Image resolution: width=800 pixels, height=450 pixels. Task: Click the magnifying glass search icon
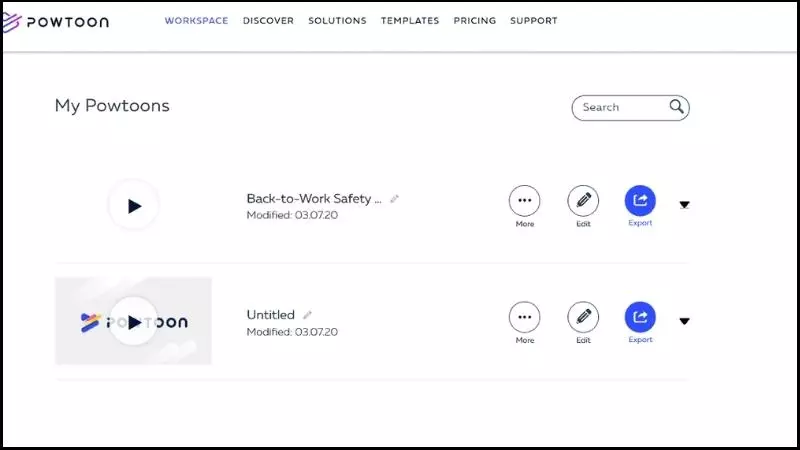tap(677, 107)
